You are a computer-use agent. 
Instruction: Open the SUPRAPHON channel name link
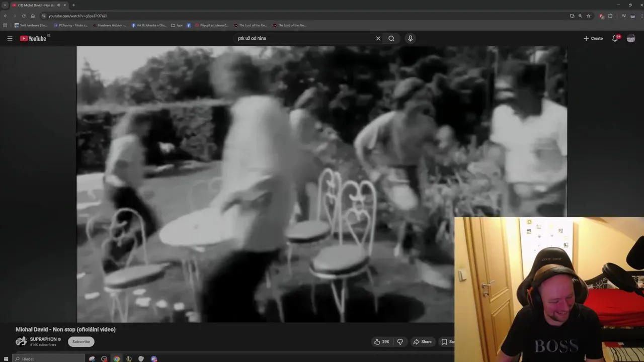point(43,339)
